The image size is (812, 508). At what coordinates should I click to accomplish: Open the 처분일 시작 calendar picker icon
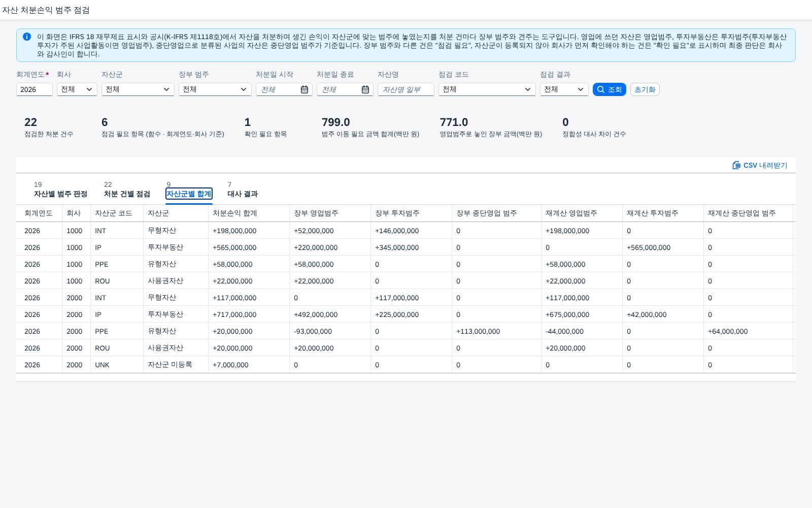click(x=304, y=89)
